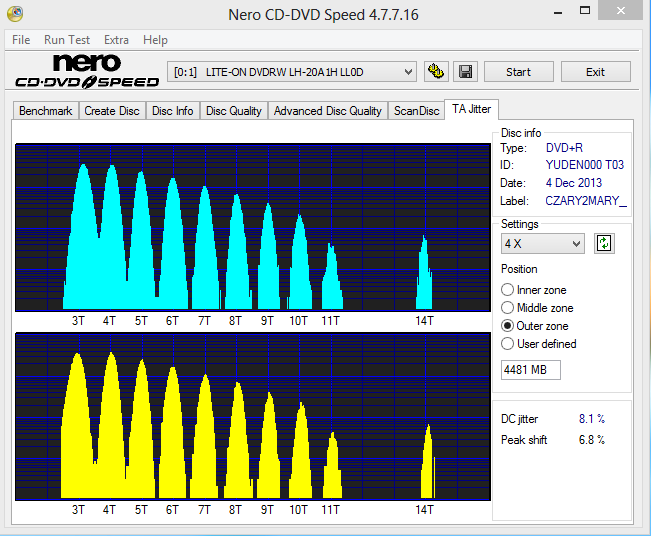
Task: Switch to the Create Disc tab
Action: (x=112, y=111)
